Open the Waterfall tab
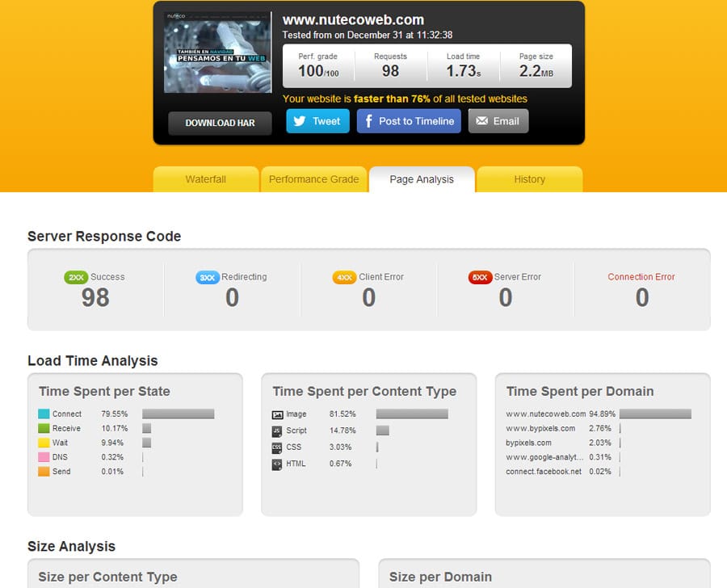Viewport: 727px width, 588px height. point(206,179)
